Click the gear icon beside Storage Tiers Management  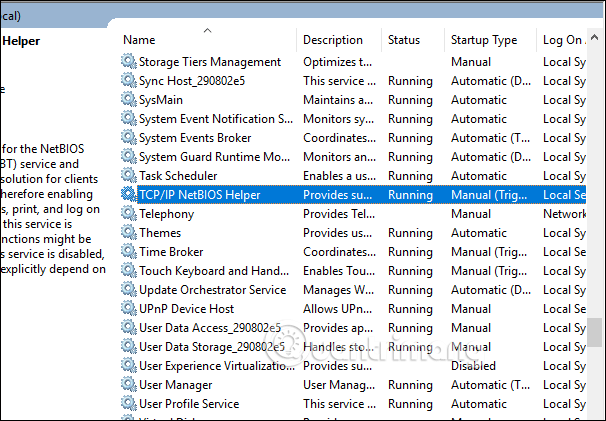point(128,62)
